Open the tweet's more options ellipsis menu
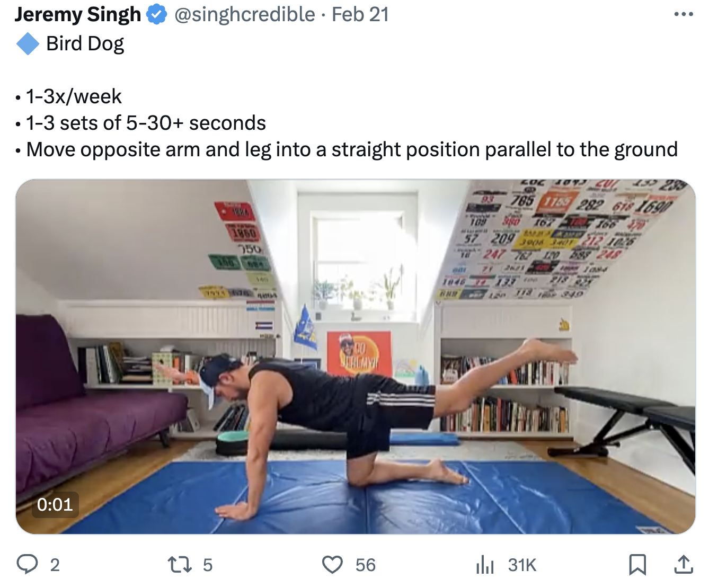 (683, 14)
